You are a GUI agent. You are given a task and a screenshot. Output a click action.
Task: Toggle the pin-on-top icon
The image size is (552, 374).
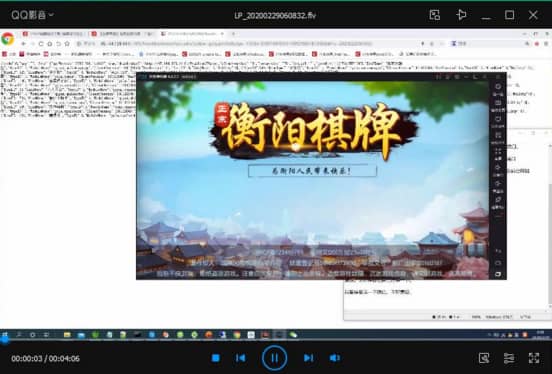[461, 15]
